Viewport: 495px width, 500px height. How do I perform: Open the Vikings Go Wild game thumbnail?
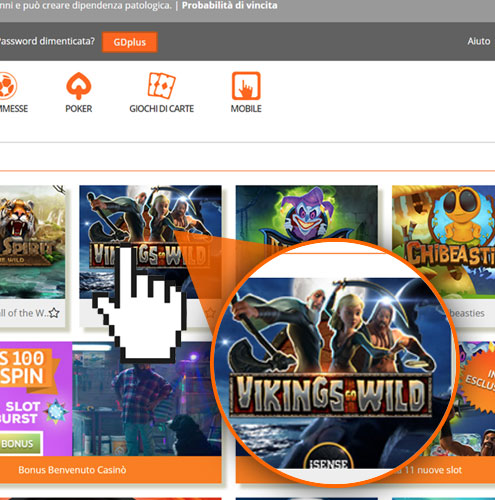tap(150, 242)
